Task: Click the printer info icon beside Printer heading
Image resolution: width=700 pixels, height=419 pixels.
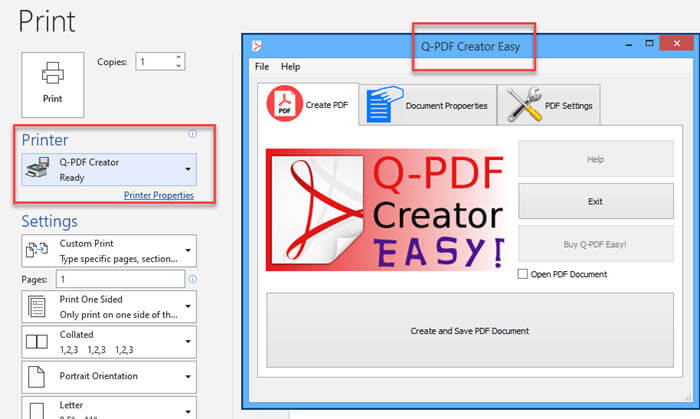Action: click(192, 134)
